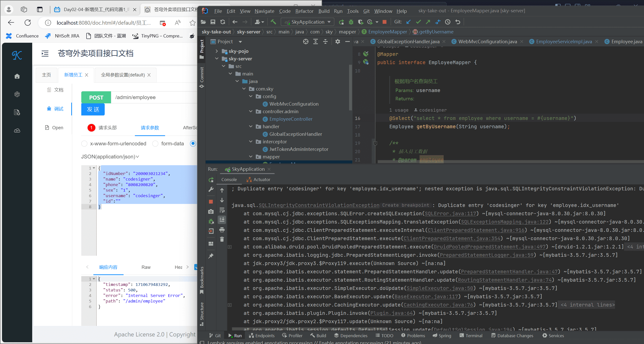Click Collapse All icon in Project panel

tap(325, 42)
